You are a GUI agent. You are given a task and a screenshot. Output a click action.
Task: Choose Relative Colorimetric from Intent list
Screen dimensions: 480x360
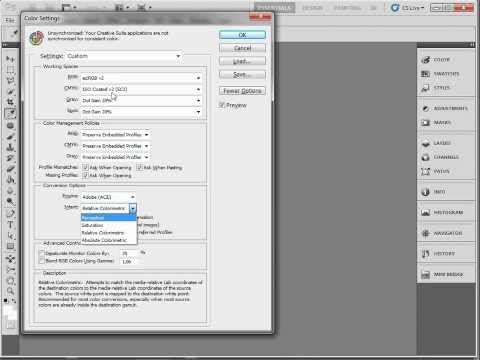pyautogui.click(x=109, y=233)
